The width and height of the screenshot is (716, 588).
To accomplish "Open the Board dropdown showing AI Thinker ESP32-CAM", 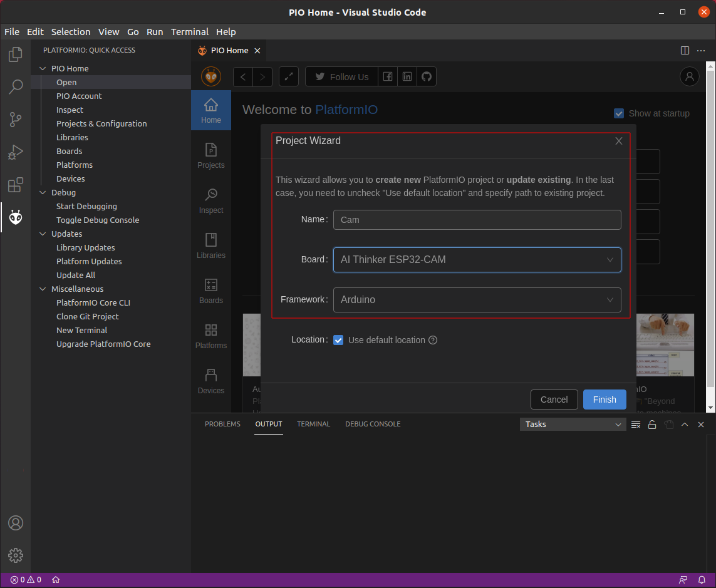I will (x=477, y=260).
